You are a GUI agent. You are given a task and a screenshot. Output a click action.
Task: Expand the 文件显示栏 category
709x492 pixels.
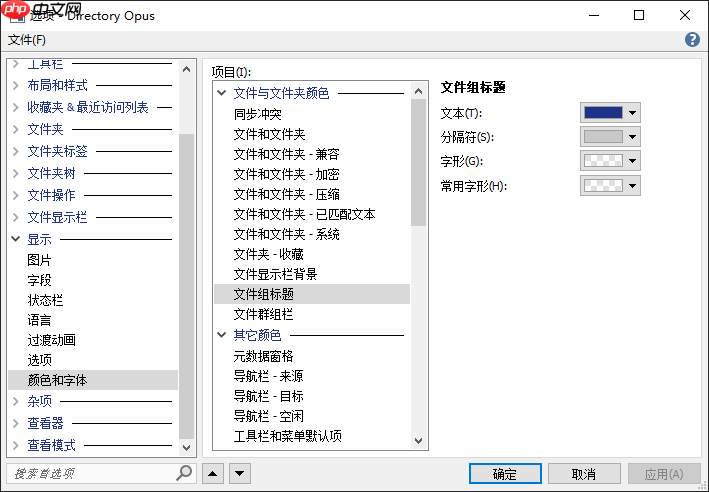tap(16, 218)
